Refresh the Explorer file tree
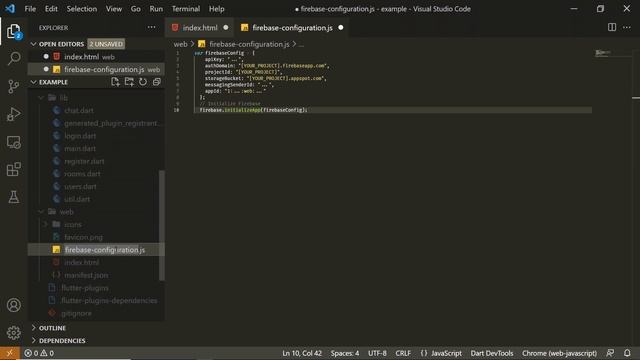 click(x=143, y=82)
